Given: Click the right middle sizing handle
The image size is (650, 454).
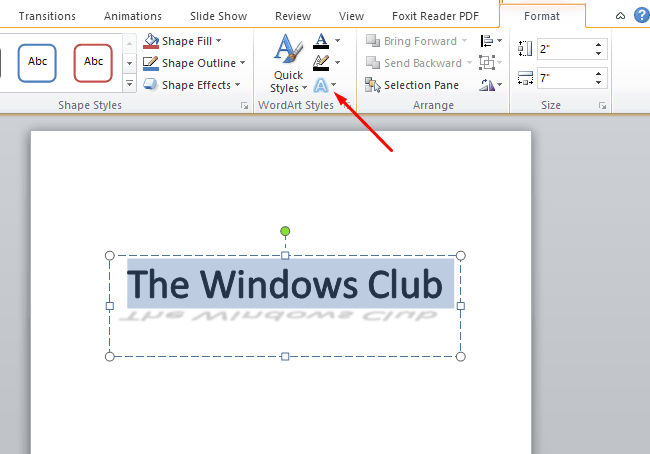Looking at the screenshot, I should coord(461,306).
